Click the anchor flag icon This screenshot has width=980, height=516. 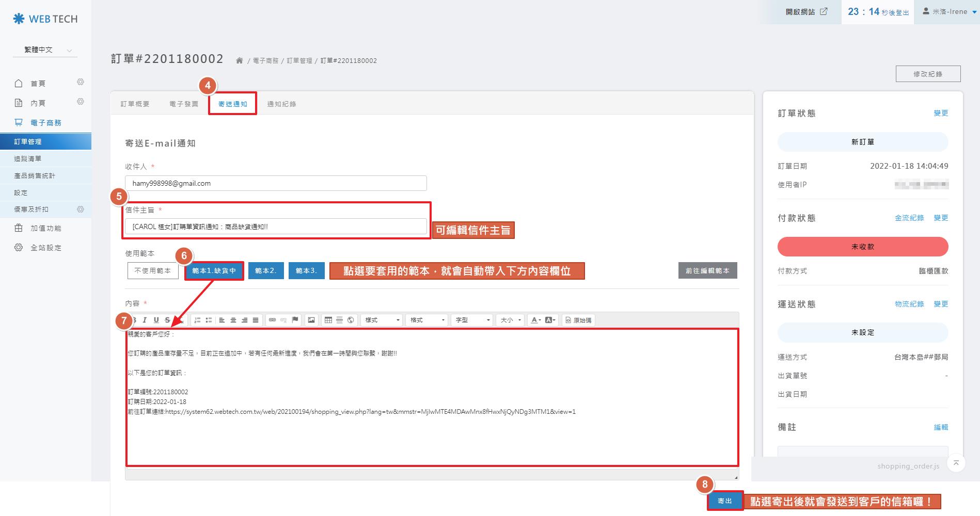pyautogui.click(x=295, y=320)
